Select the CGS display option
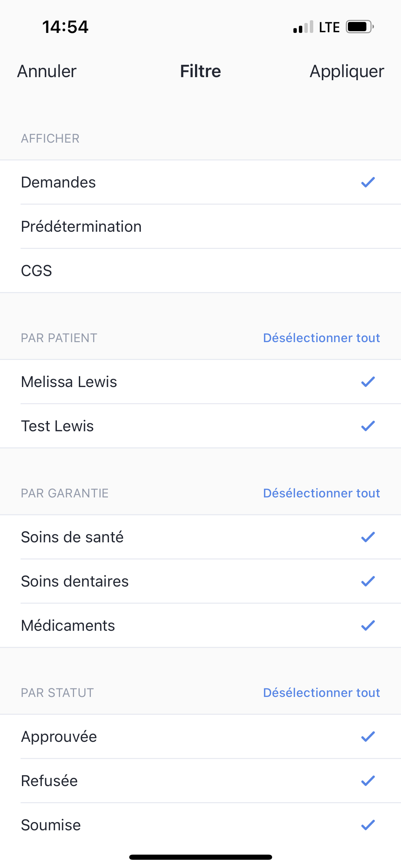 37,271
